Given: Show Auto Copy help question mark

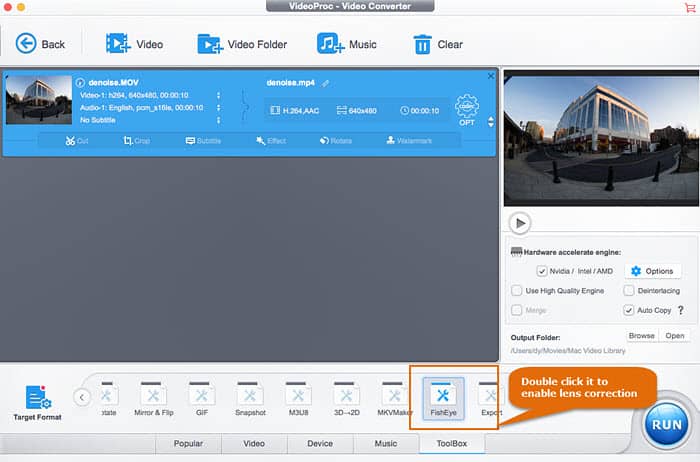Looking at the screenshot, I should 681,310.
